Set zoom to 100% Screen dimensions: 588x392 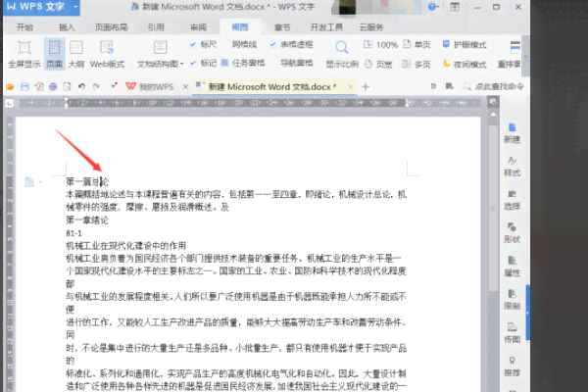tap(380, 45)
